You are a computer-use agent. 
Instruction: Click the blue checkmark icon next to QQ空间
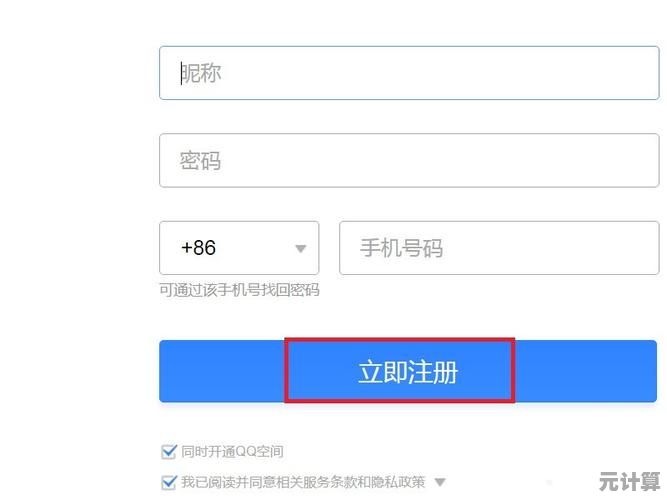click(x=168, y=451)
